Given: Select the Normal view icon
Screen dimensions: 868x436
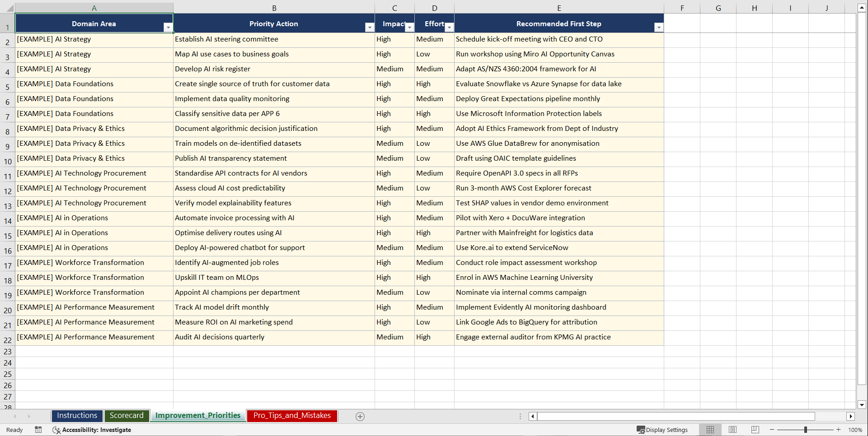Looking at the screenshot, I should pyautogui.click(x=710, y=430).
